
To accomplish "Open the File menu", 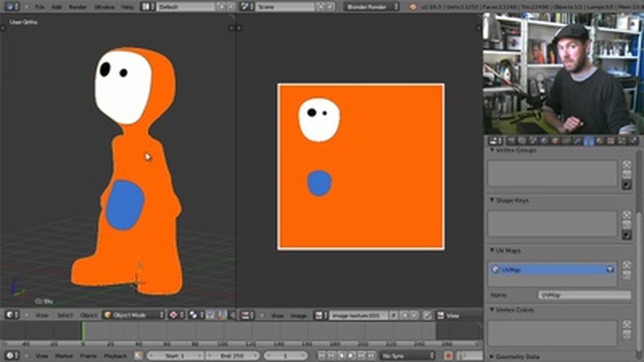I will (x=40, y=7).
